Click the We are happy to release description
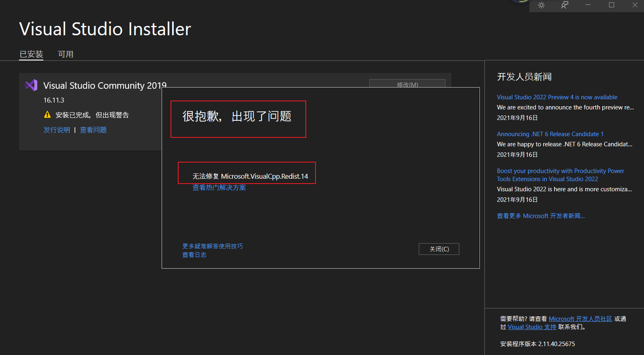The width and height of the screenshot is (644, 355). click(x=565, y=144)
